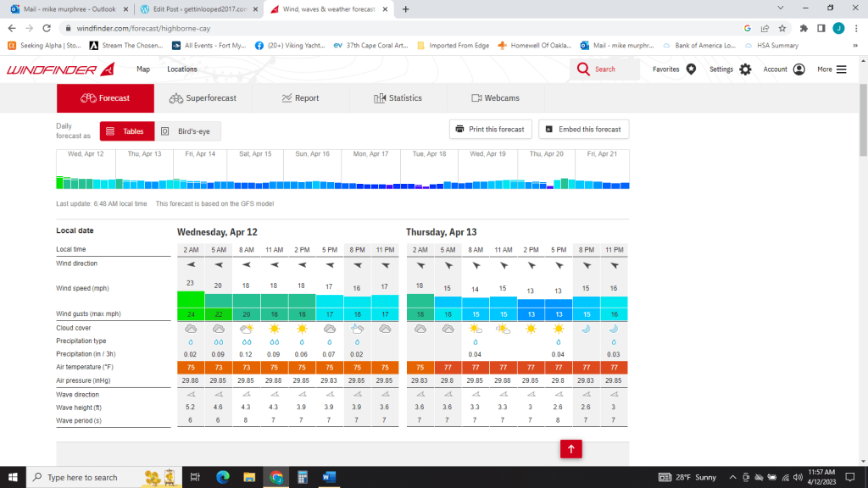Open the Webcams tab
This screenshot has height=488, width=868.
click(495, 98)
